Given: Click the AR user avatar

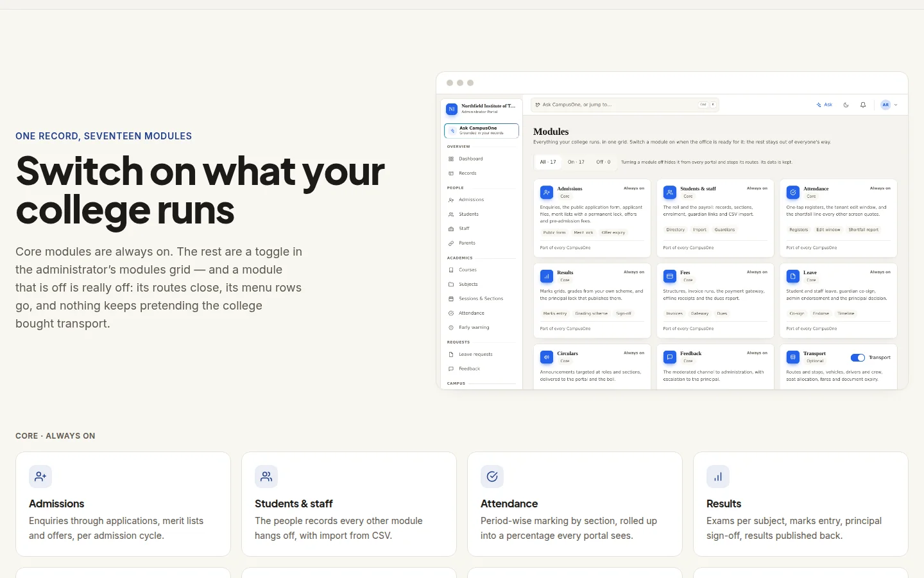Looking at the screenshot, I should 886,105.
